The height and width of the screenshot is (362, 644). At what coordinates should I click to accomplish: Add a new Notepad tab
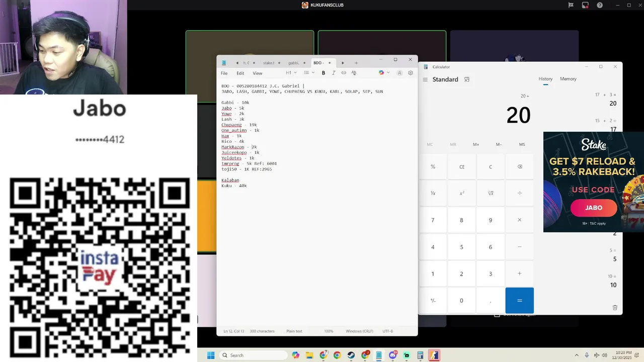[x=356, y=63]
